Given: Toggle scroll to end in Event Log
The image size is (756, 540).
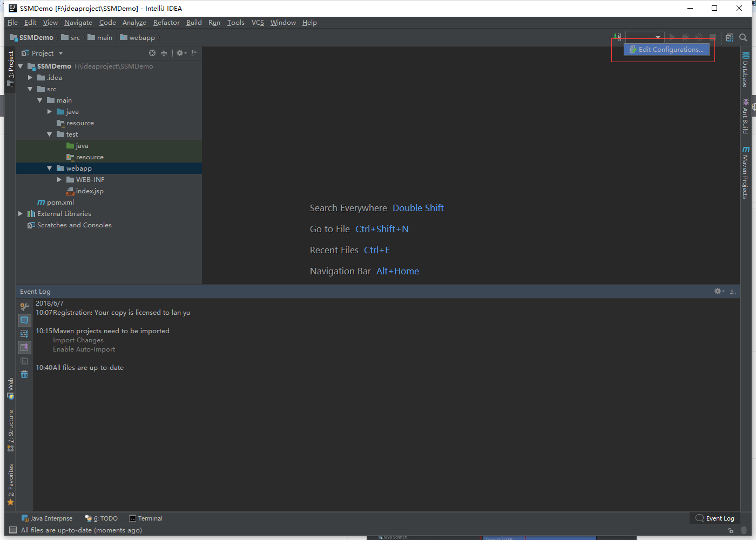Looking at the screenshot, I should coord(24,347).
